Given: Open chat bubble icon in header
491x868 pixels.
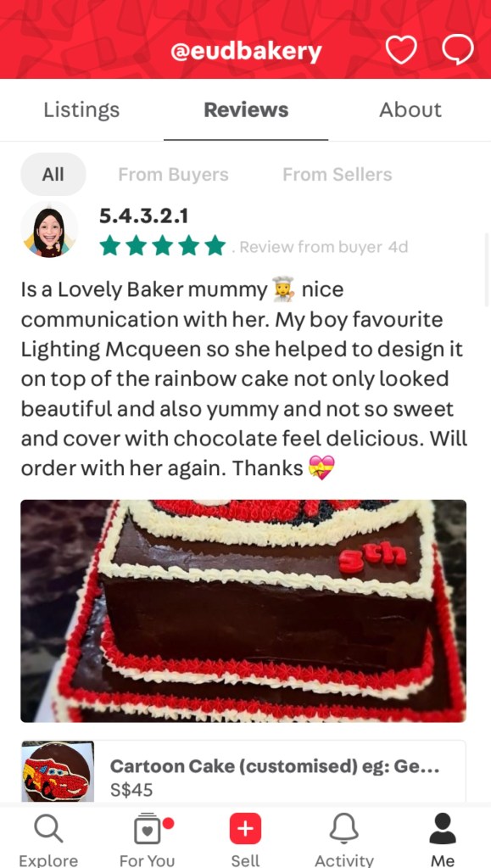Looking at the screenshot, I should (x=458, y=50).
